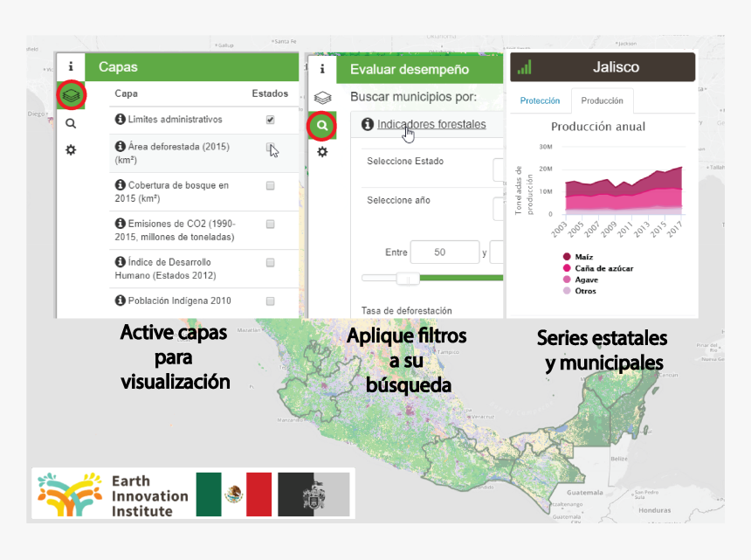Toggle Agave series in chart legend

(x=581, y=280)
